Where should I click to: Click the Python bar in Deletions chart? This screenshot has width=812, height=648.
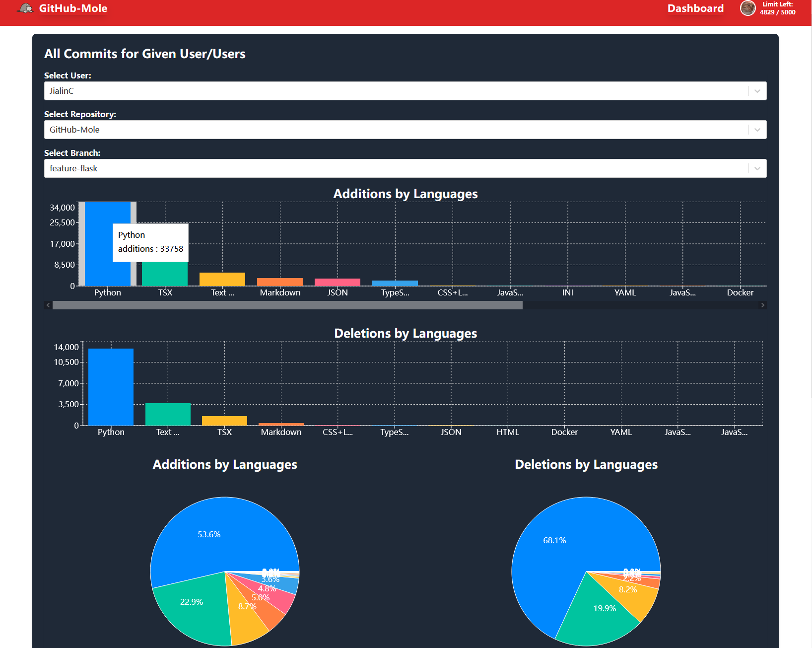(110, 387)
